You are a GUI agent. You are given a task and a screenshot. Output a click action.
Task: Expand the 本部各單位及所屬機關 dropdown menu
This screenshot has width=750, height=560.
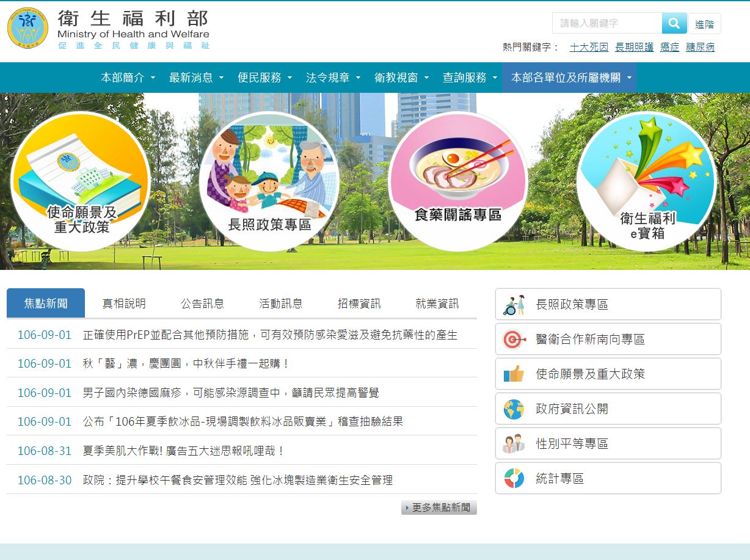point(569,78)
